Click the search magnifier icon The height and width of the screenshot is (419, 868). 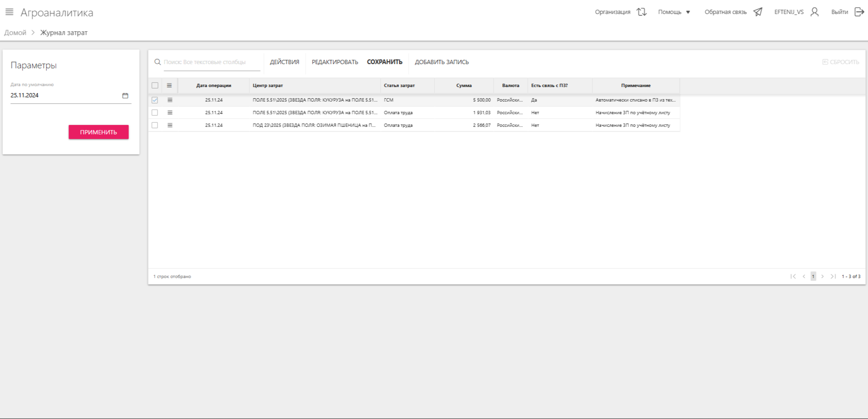[x=157, y=62]
